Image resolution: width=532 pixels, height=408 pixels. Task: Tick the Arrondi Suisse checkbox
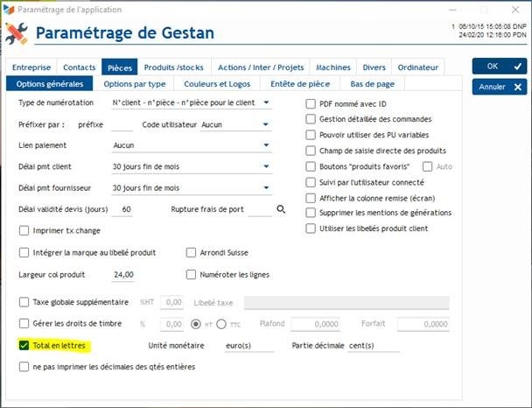click(192, 252)
